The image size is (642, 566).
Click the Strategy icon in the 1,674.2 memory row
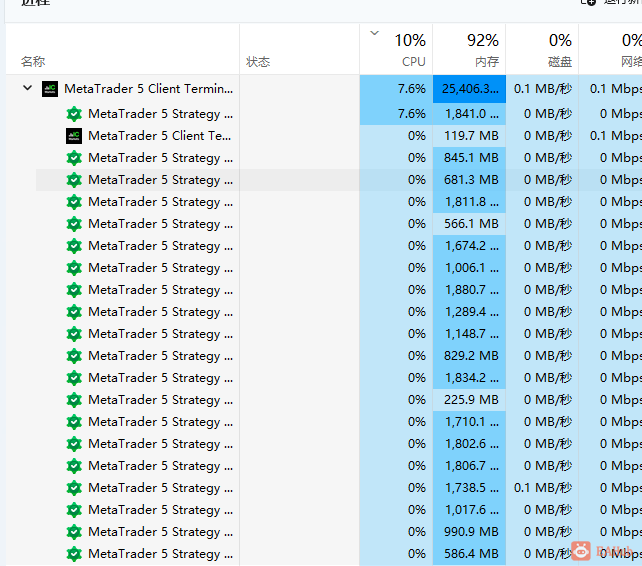[x=74, y=246]
